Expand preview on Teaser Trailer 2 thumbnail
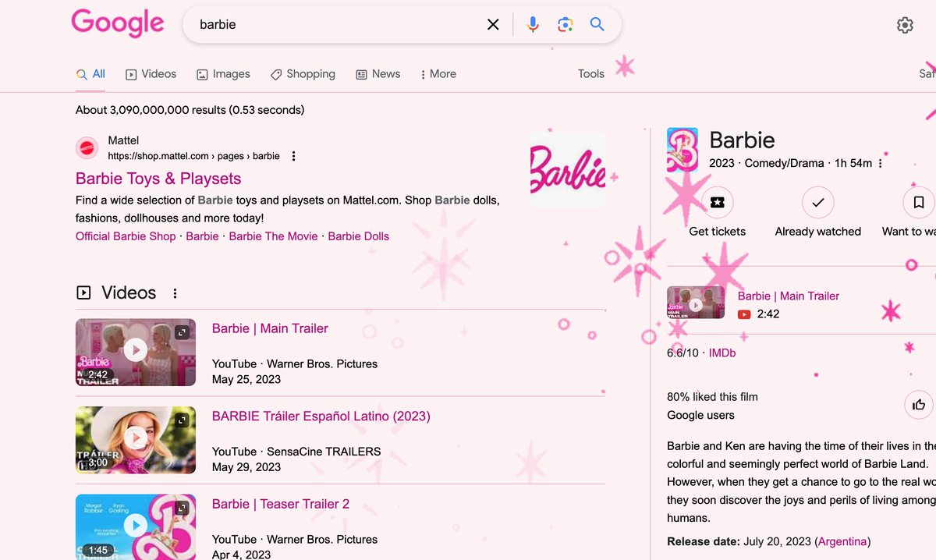936x560 pixels. coord(182,508)
